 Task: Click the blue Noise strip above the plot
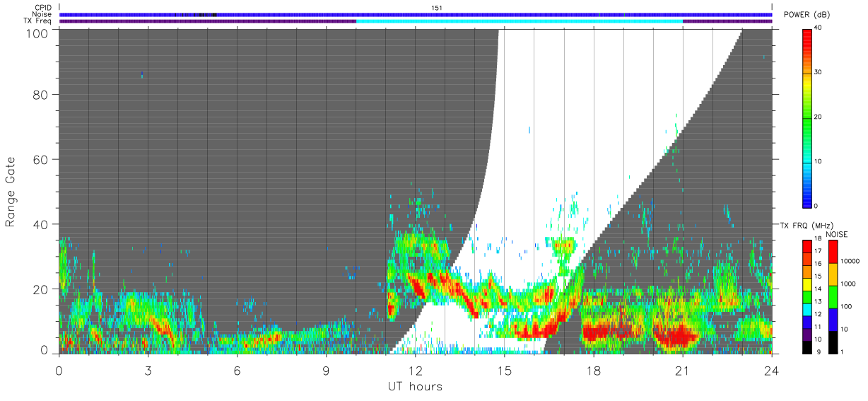416,14
